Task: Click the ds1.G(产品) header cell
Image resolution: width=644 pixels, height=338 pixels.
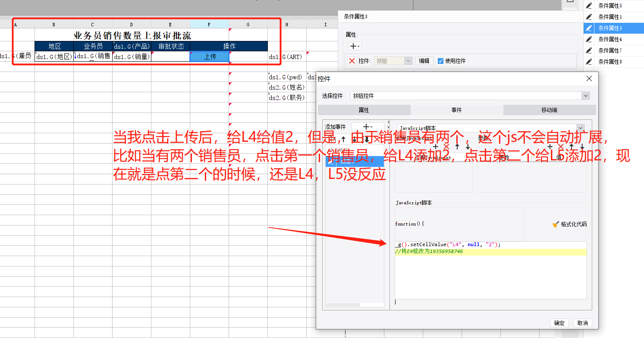Action: tap(132, 46)
